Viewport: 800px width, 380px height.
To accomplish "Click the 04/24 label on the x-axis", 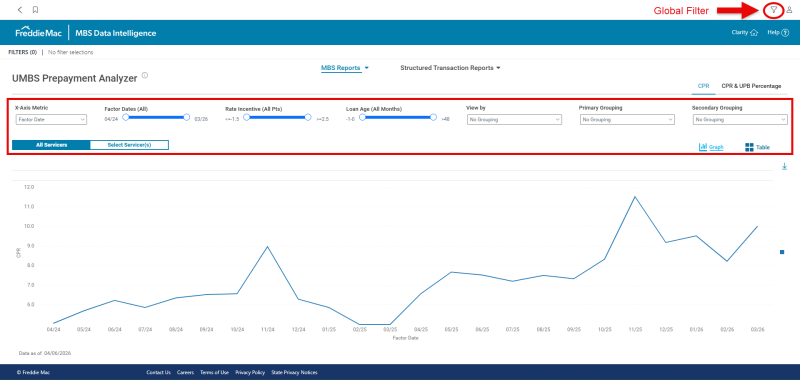I will tap(54, 330).
